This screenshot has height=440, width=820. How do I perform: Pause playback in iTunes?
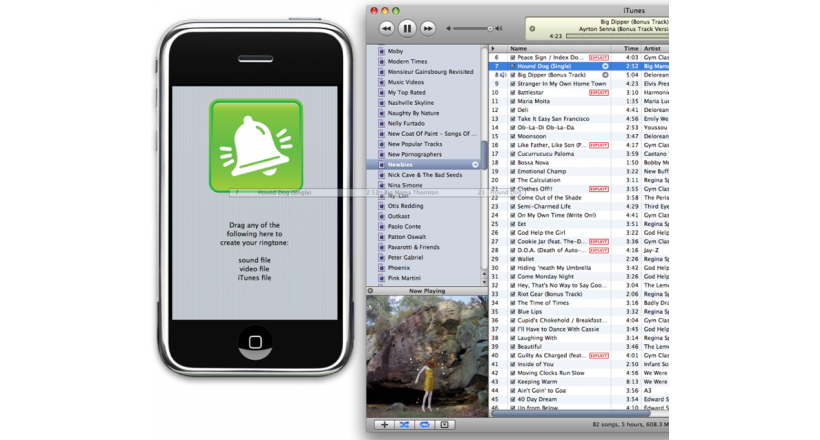407,28
